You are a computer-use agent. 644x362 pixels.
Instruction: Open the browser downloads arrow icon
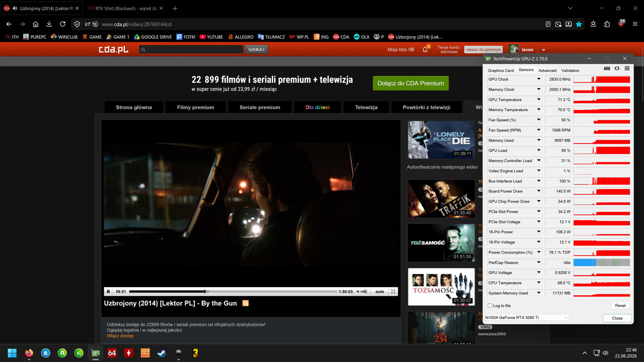click(49, 24)
